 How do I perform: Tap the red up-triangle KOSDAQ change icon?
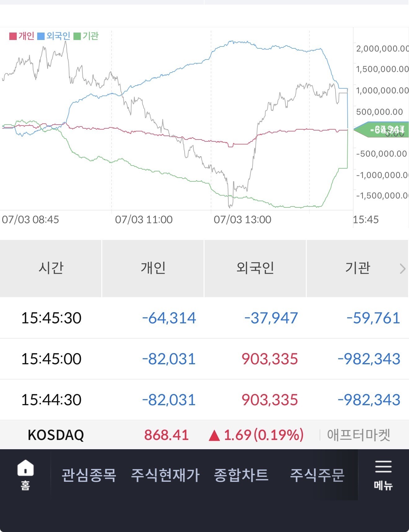click(214, 435)
